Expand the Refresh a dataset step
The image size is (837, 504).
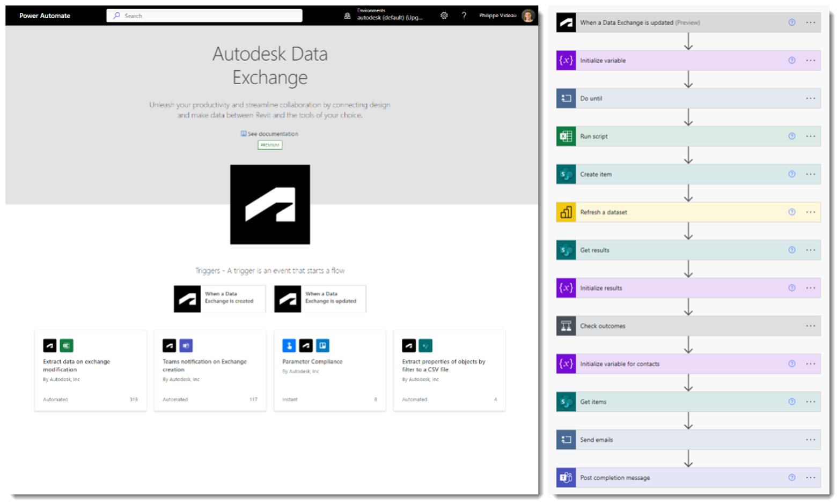(x=688, y=212)
